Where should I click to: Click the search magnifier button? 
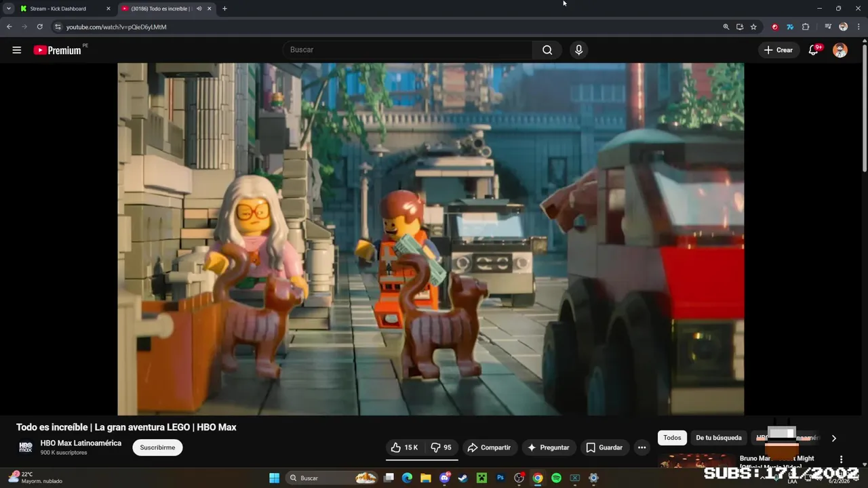point(547,50)
